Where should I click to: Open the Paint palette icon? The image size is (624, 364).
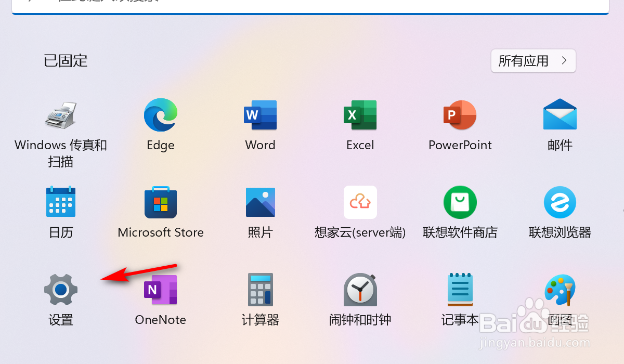560,289
